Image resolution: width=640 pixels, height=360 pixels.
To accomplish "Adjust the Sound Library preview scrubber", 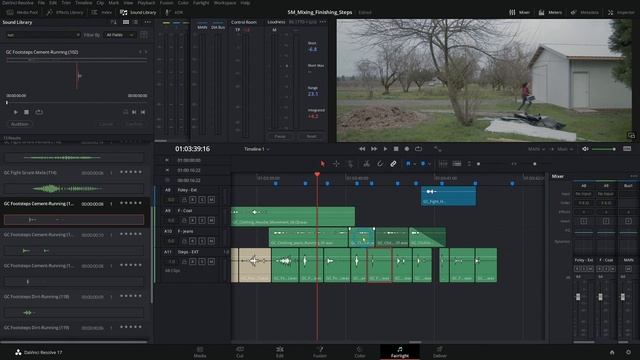I will coord(7,102).
